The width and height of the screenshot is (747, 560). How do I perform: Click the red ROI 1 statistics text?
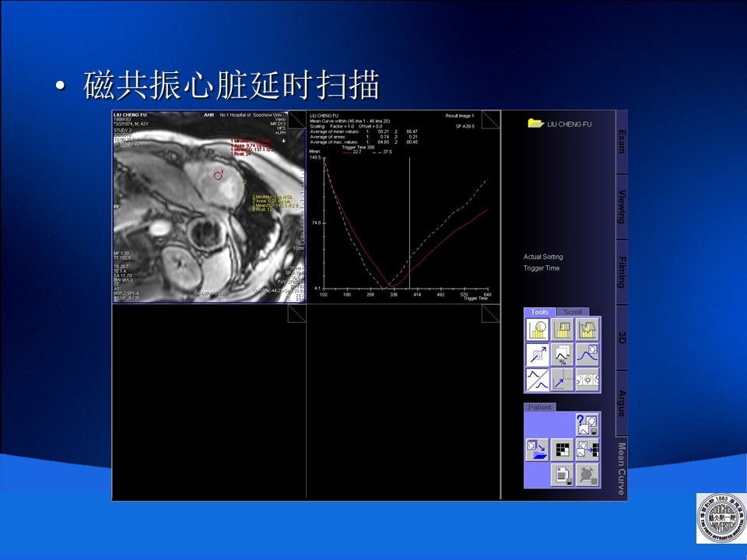coord(252,148)
